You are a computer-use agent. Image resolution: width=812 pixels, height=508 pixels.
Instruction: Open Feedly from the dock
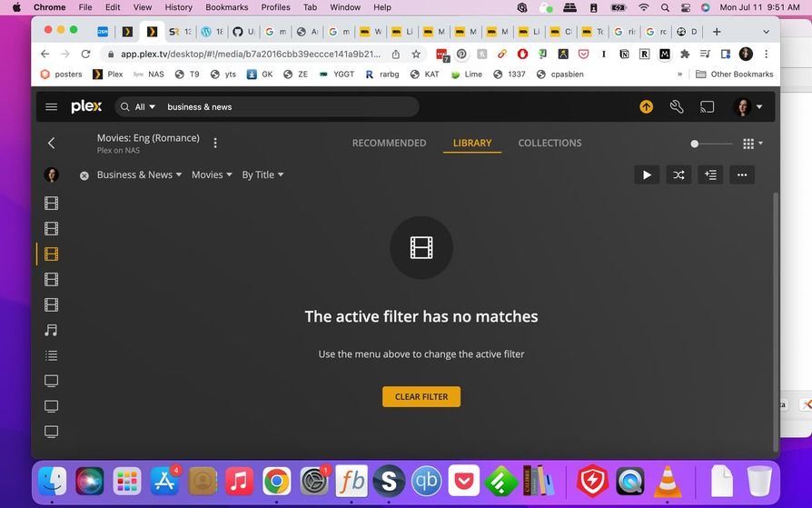(x=501, y=482)
